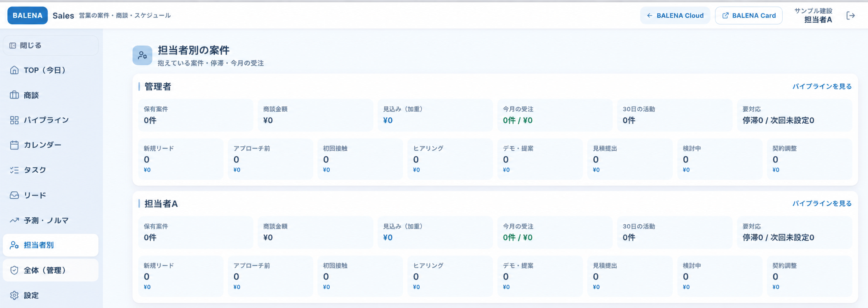Click the 担当者A section heading
The height and width of the screenshot is (308, 868).
(x=161, y=204)
